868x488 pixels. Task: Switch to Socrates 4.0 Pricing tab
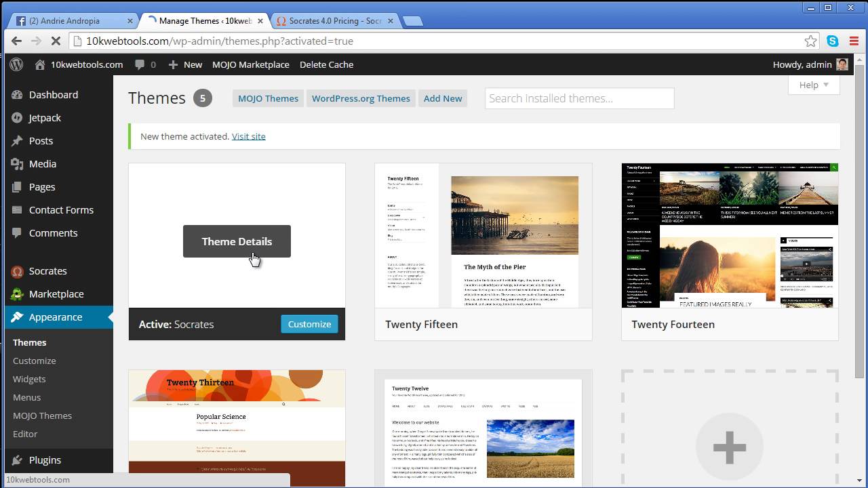pos(334,21)
